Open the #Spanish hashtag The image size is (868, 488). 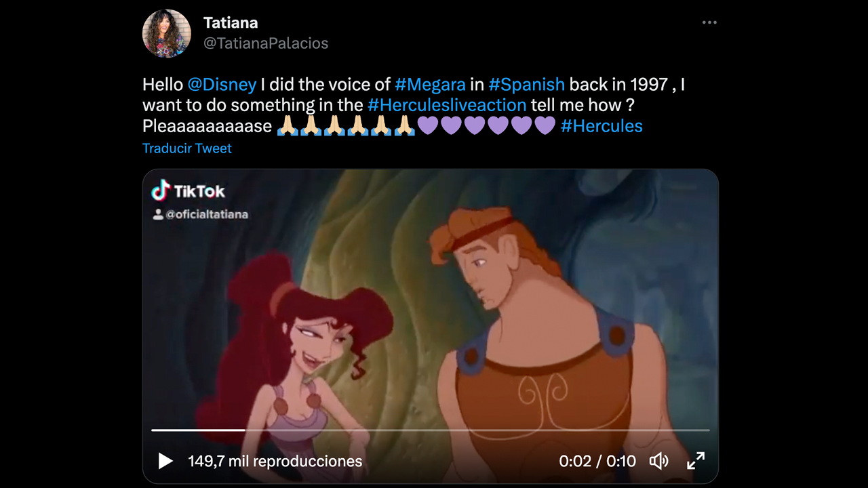coord(528,84)
